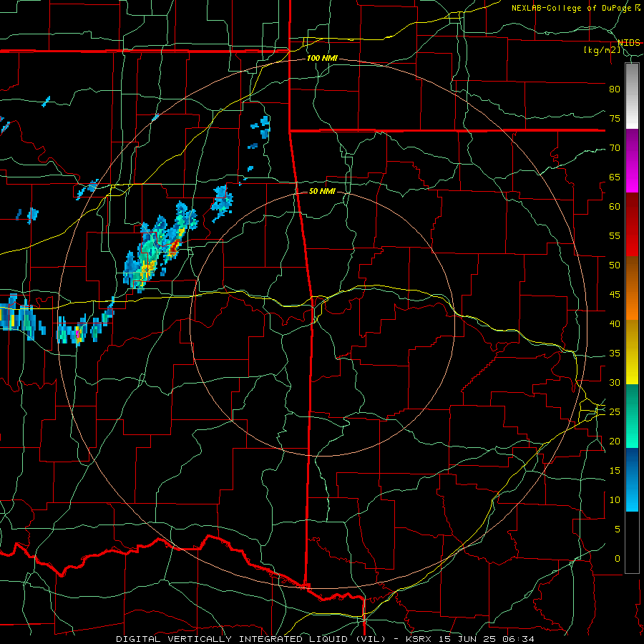Click the dark red segment of color bar
This screenshot has height=644, width=644.
tap(632, 225)
